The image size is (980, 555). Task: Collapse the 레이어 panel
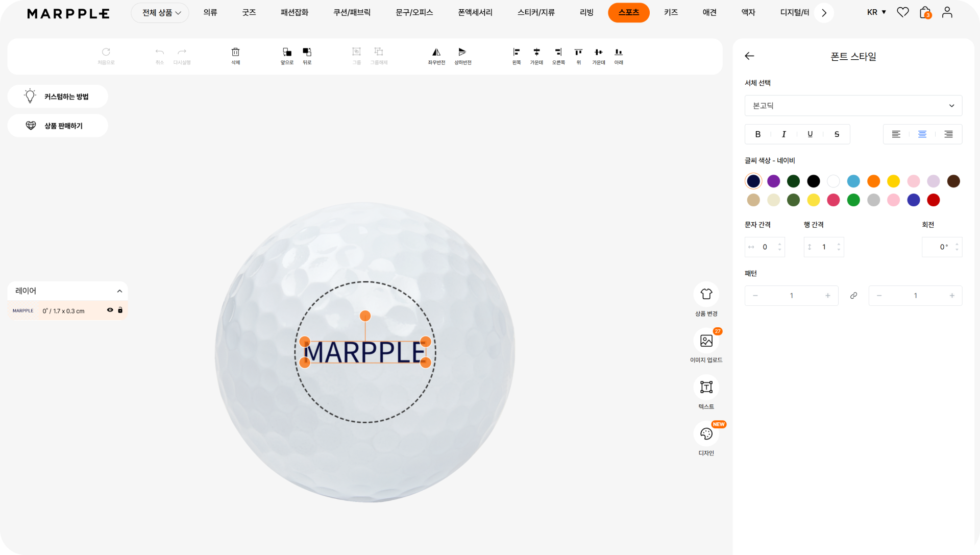point(119,291)
